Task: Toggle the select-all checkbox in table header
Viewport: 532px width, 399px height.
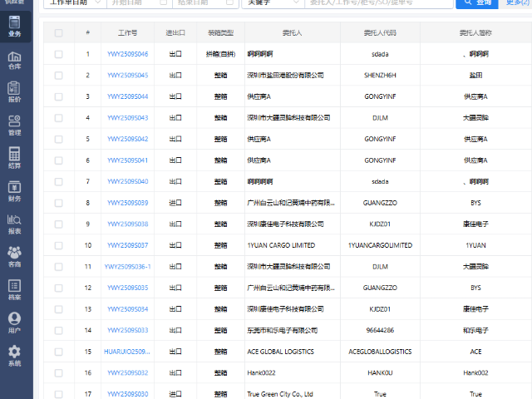Action: pos(58,33)
